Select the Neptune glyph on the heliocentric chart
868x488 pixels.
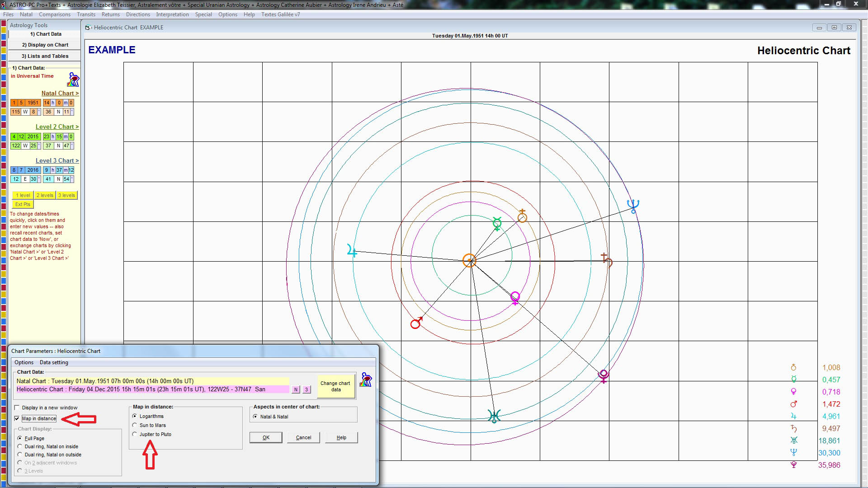[632, 206]
